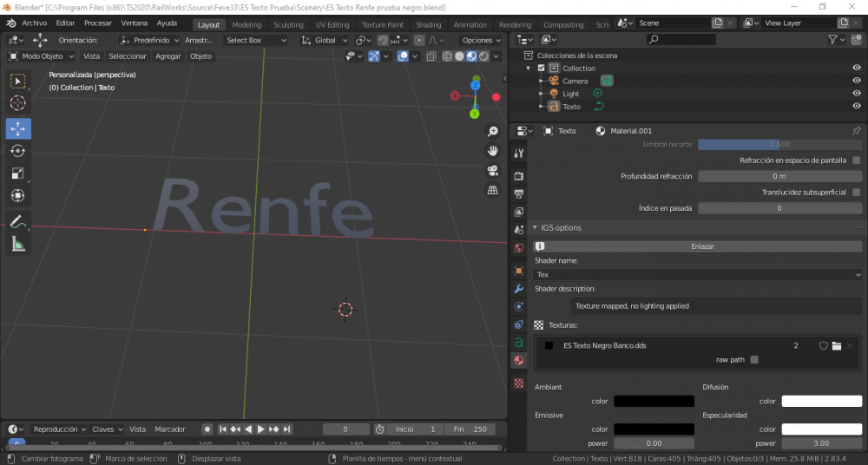Open the Select Box dropdown in header
The height and width of the screenshot is (465, 868).
(256, 41)
